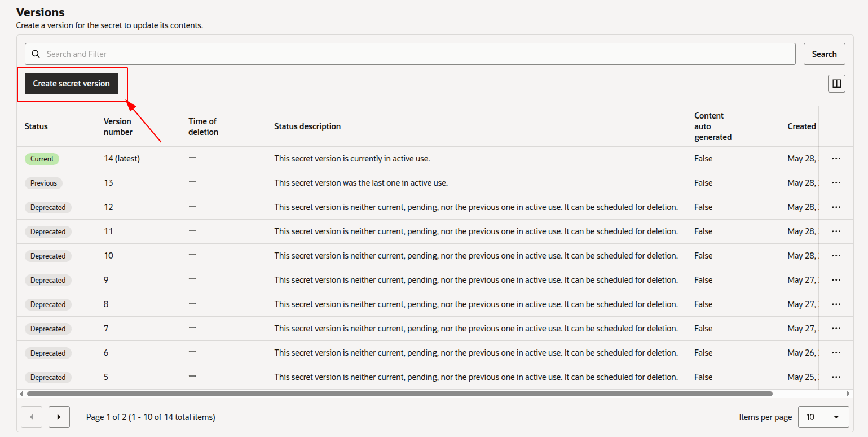This screenshot has height=437, width=868.
Task: Open three-dot actions menu for version 13
Action: 836,183
